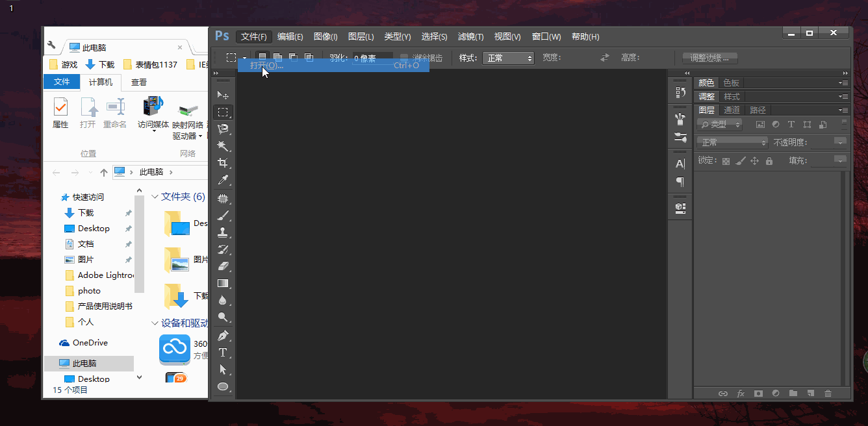Activate the Gradient tool
This screenshot has width=868, height=426.
click(223, 283)
